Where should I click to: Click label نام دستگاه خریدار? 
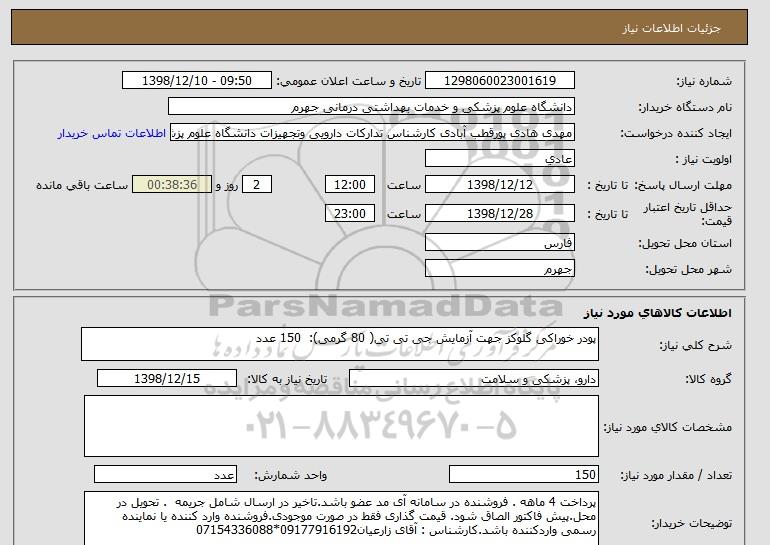685,108
